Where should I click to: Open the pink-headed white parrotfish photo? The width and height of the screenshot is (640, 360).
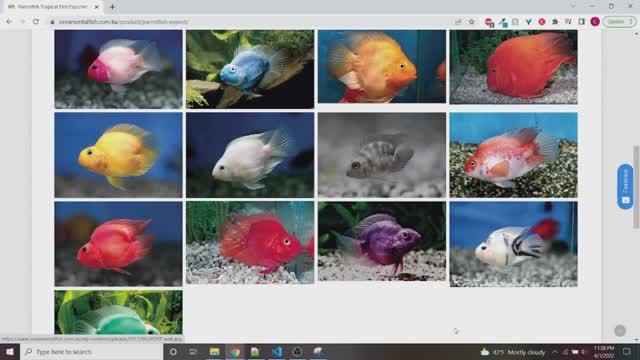tap(118, 69)
